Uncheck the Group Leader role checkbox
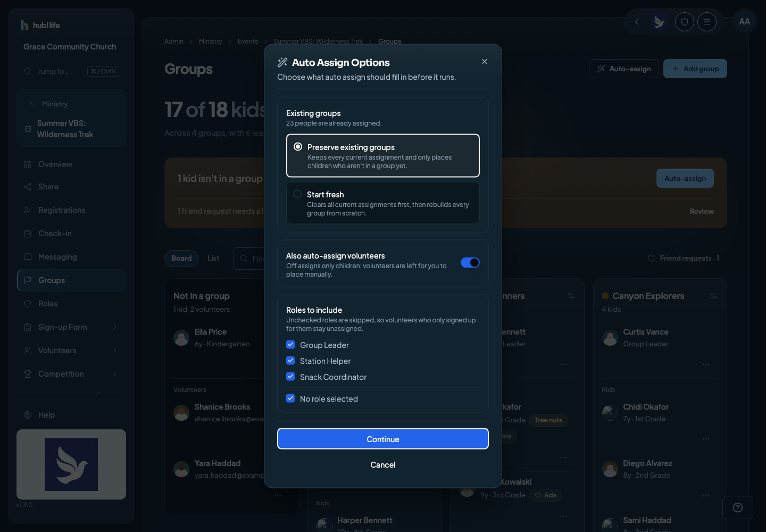Image resolution: width=766 pixels, height=532 pixels. click(x=290, y=345)
